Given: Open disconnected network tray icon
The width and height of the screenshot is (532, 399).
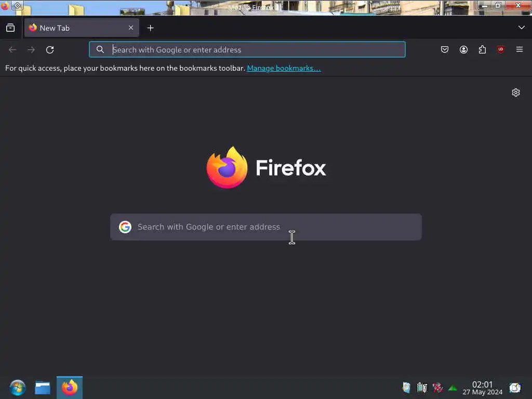Looking at the screenshot, I should (437, 388).
